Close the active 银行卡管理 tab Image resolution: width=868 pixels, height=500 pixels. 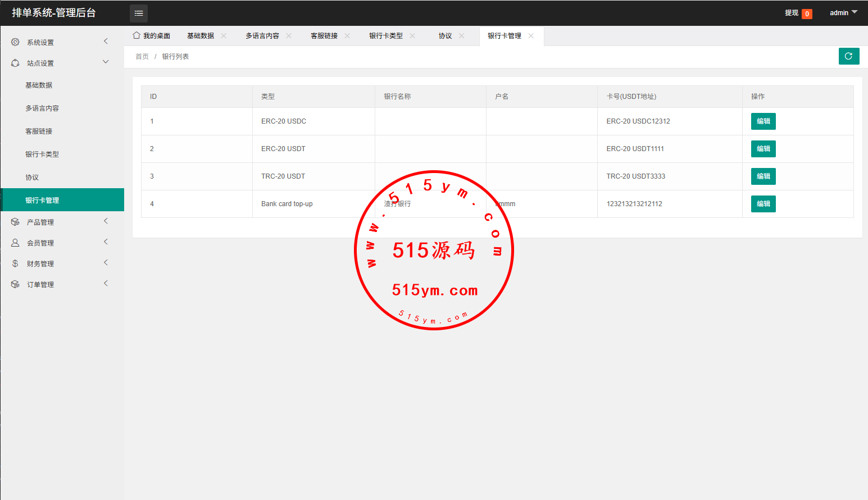pyautogui.click(x=531, y=35)
